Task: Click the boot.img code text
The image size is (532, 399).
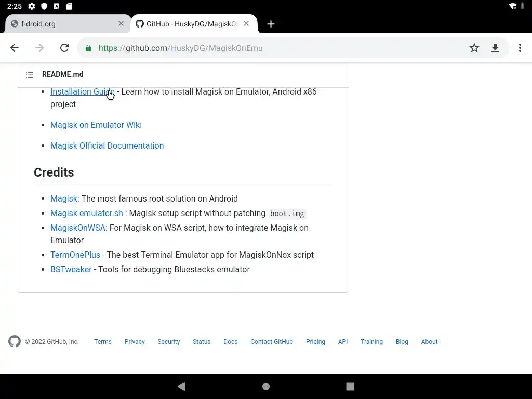Action: point(287,214)
